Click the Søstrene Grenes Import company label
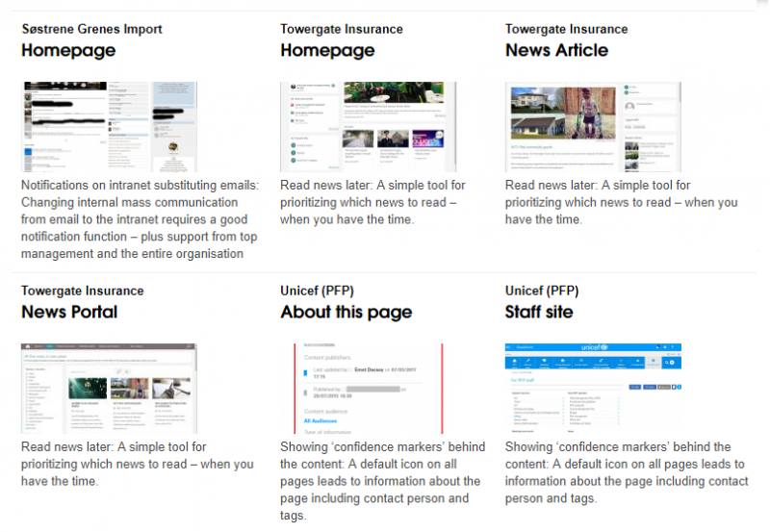This screenshot has height=532, width=770. click(x=91, y=29)
